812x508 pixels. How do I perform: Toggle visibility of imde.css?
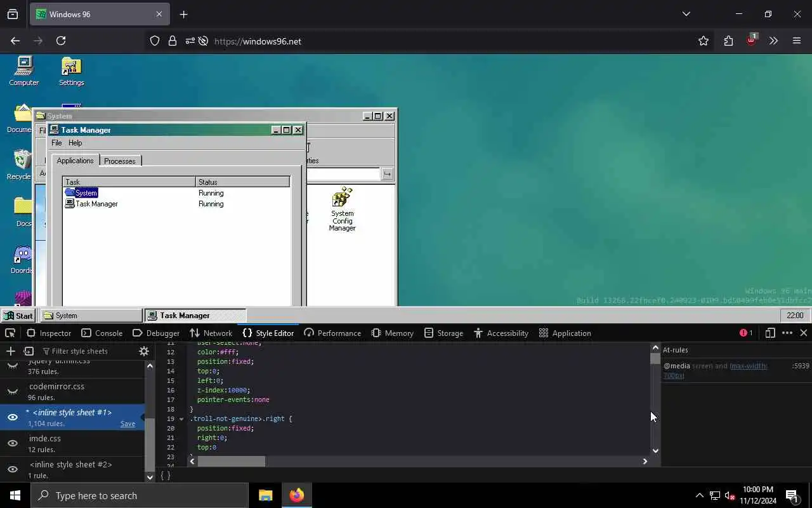(13, 443)
